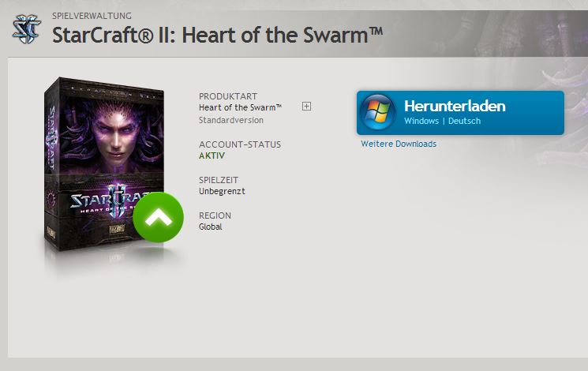Click the StarCraft II: Heart of the Swarm title

click(218, 36)
